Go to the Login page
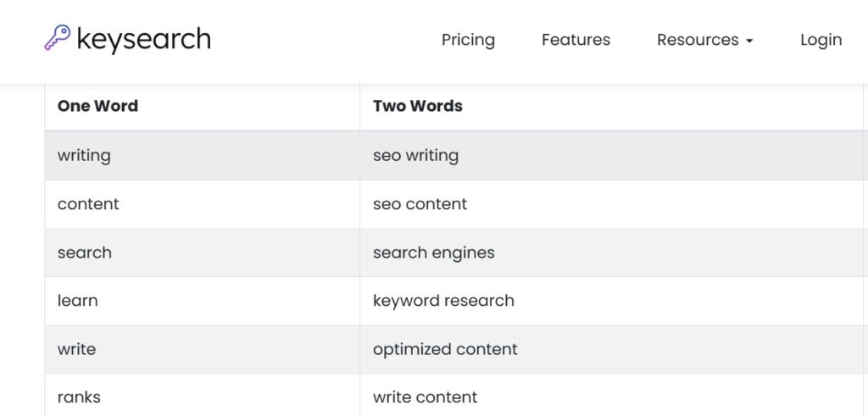Screen dimensions: 868x416 821,41
